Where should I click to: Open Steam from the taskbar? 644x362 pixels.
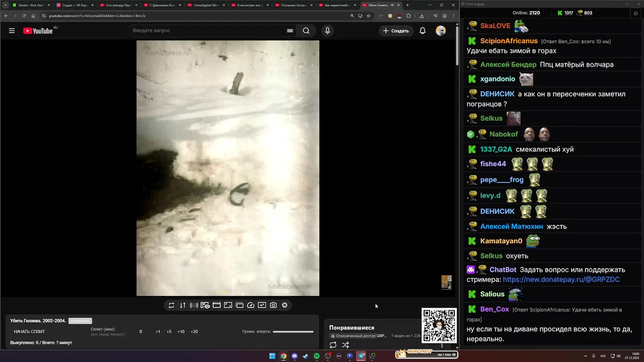pos(305,356)
